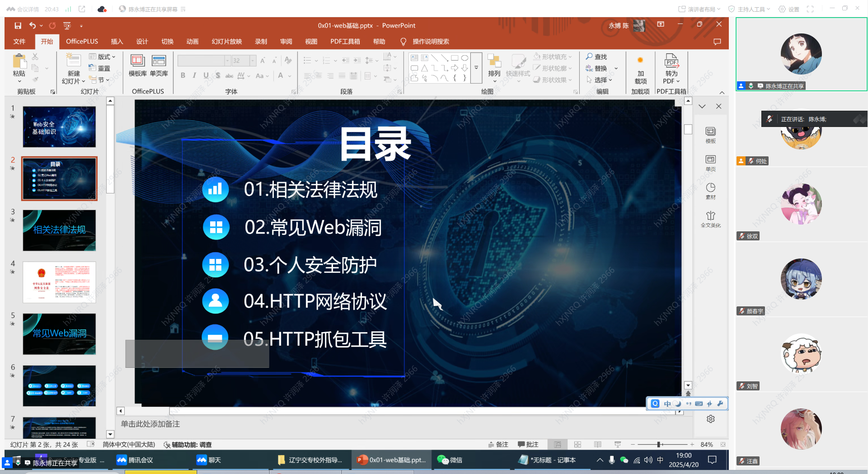Open 模板 panel in right sidebar

pos(710,135)
